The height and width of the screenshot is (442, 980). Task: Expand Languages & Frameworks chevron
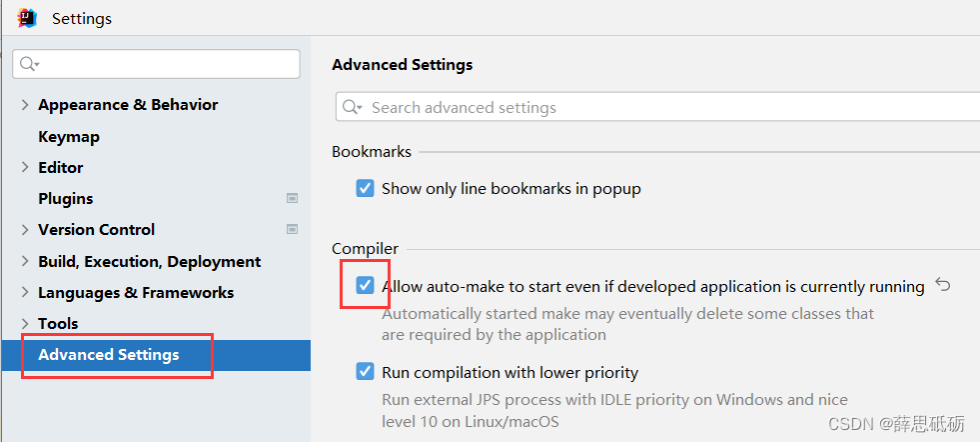coord(25,292)
